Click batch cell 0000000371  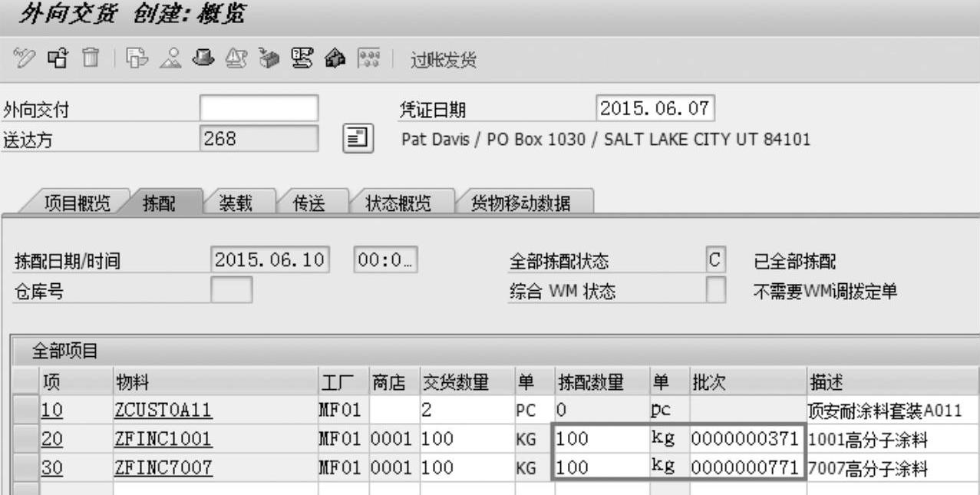pos(747,439)
